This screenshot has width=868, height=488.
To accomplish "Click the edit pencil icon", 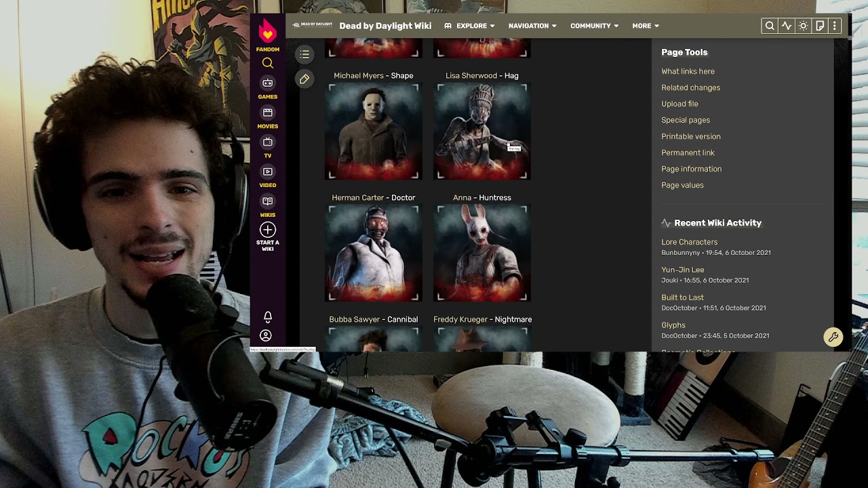I will [304, 79].
